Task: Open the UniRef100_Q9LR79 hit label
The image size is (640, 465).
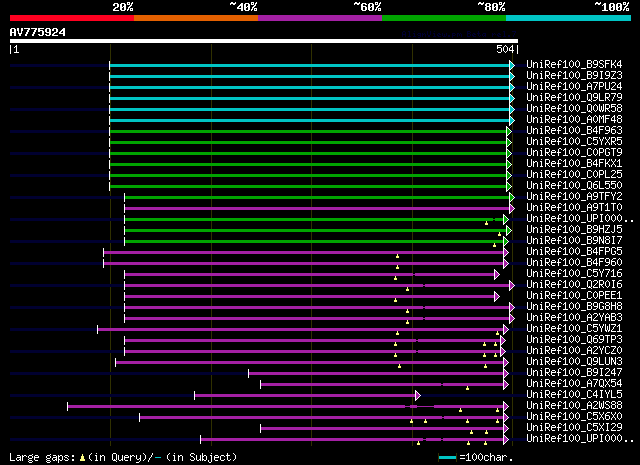Action: pos(574,98)
